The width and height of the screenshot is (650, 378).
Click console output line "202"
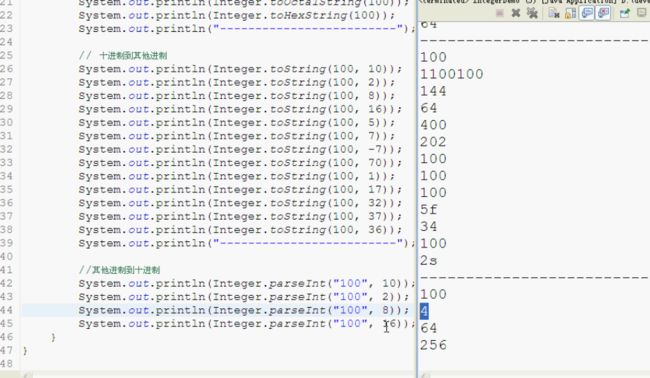(433, 142)
